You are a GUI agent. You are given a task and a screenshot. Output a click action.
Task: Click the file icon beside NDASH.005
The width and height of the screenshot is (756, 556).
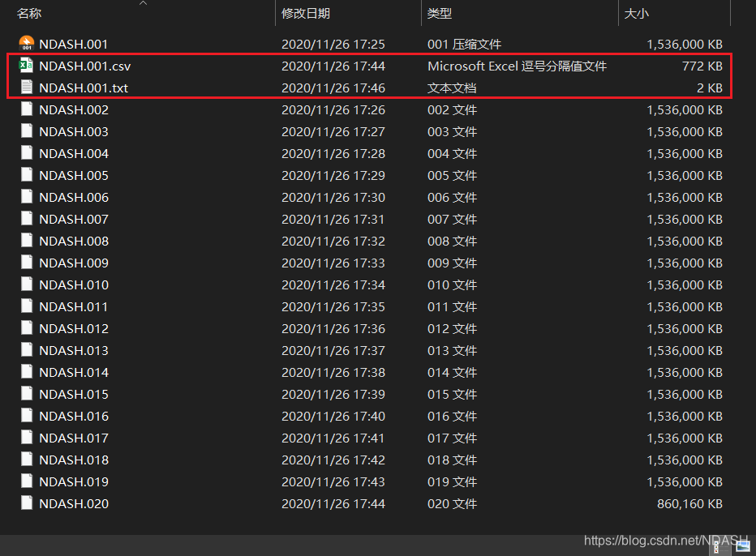(27, 175)
